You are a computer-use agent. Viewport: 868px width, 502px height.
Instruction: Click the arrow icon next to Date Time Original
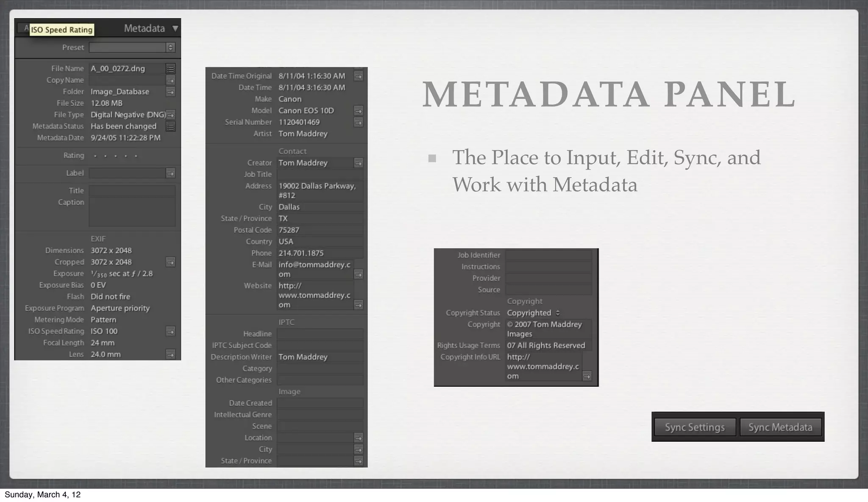point(358,76)
